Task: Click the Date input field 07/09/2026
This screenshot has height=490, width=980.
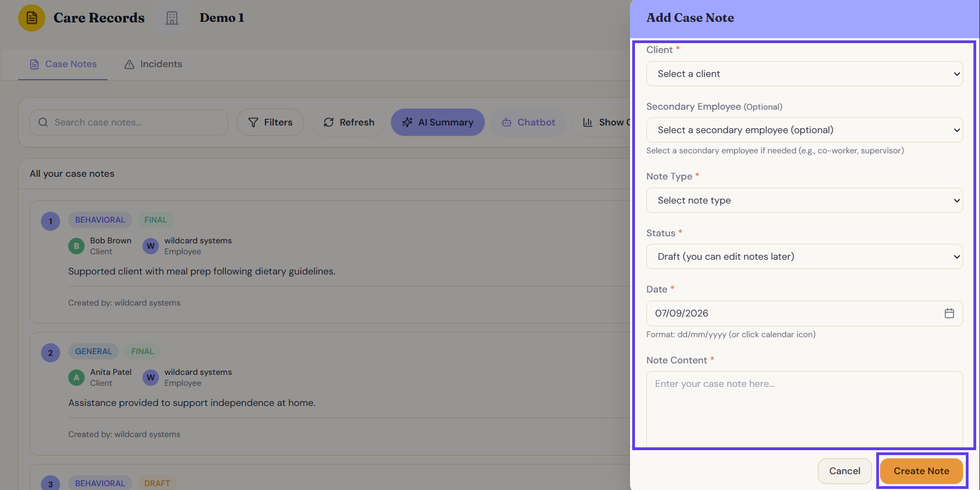Action: (x=804, y=313)
